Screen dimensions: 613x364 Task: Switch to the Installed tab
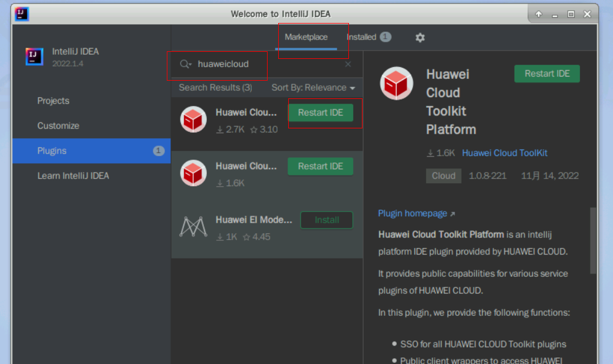(361, 37)
